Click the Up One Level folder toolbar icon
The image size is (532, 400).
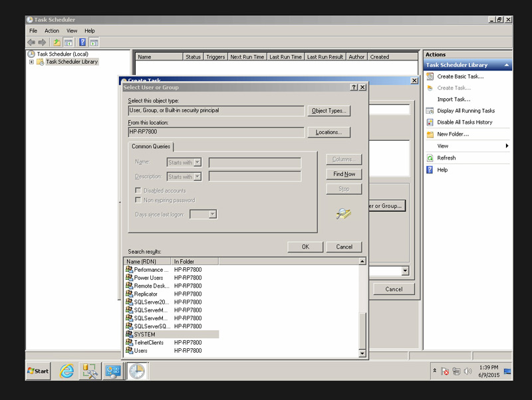click(x=57, y=43)
